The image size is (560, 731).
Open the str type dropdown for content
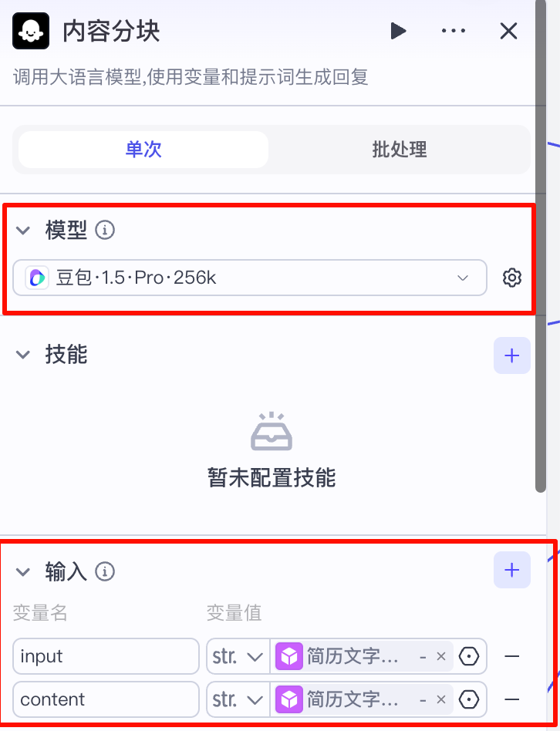(x=238, y=699)
